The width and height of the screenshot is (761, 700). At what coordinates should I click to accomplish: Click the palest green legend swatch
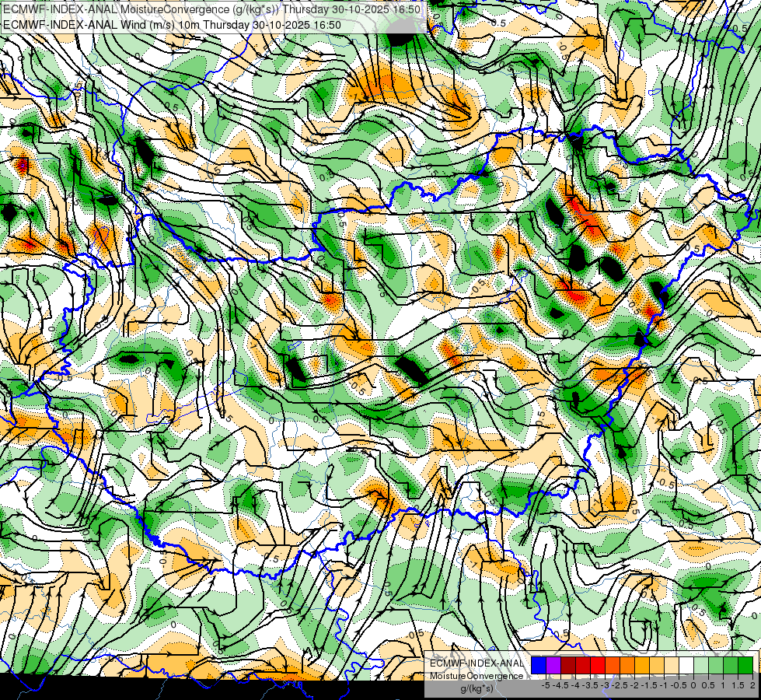pos(701,666)
